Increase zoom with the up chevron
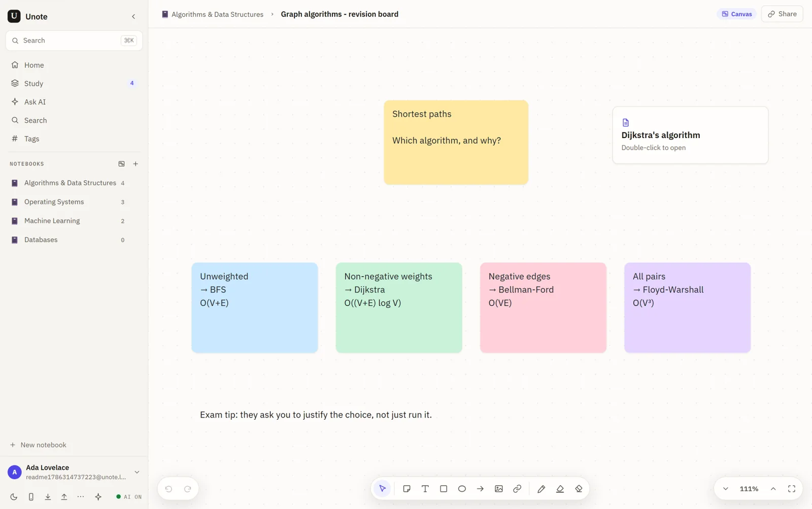The image size is (812, 509). click(773, 489)
